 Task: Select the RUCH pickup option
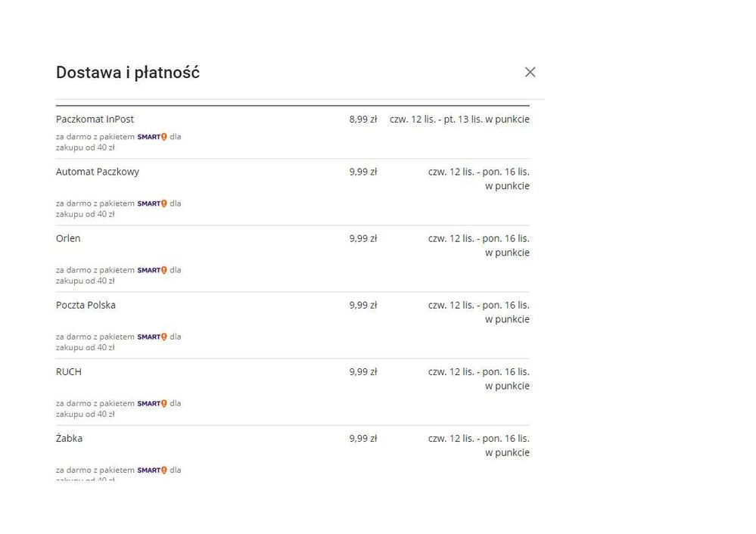tap(69, 371)
